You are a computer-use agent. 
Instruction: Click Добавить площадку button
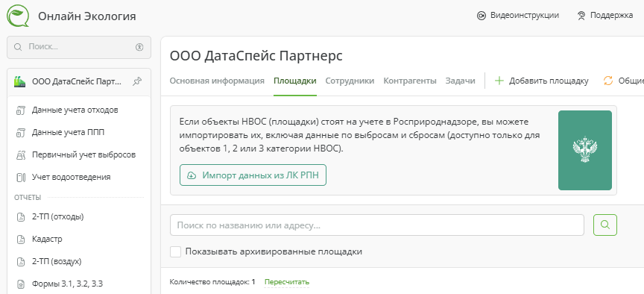tap(541, 81)
